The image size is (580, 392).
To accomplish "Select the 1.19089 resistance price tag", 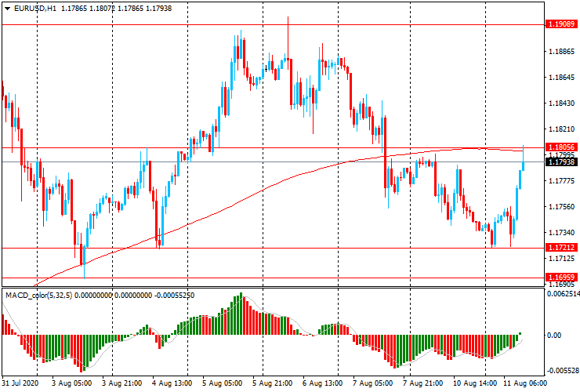I will 561,24.
